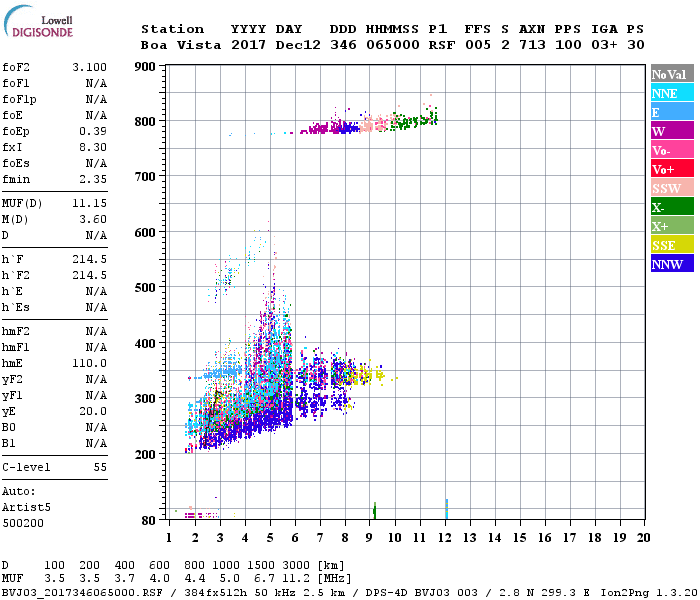Click the PPS value 100

568,45
